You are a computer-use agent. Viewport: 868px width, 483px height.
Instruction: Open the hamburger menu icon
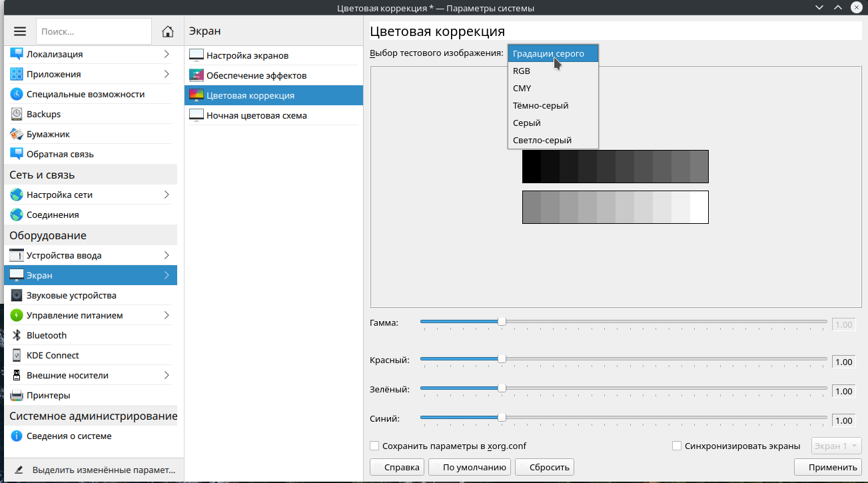(x=20, y=31)
